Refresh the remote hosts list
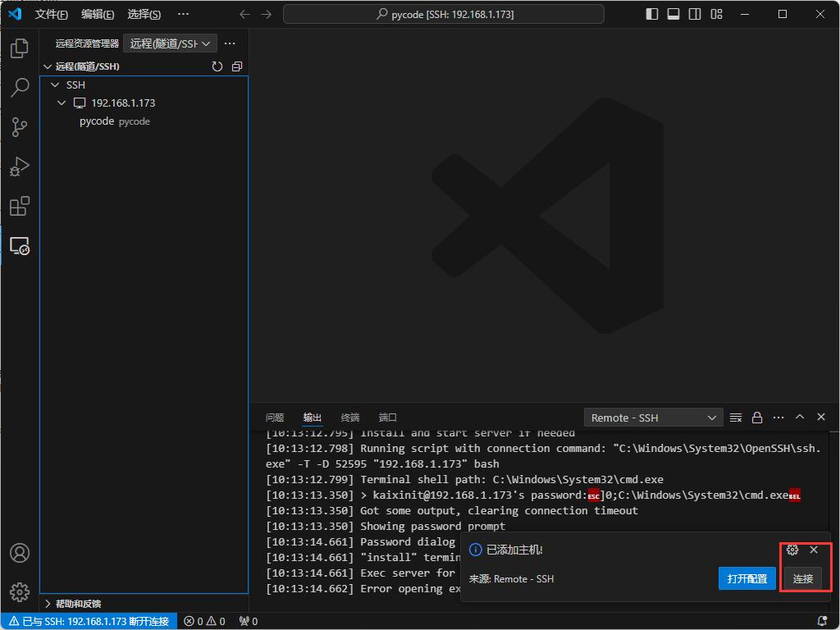Image resolution: width=840 pixels, height=630 pixels. (217, 66)
